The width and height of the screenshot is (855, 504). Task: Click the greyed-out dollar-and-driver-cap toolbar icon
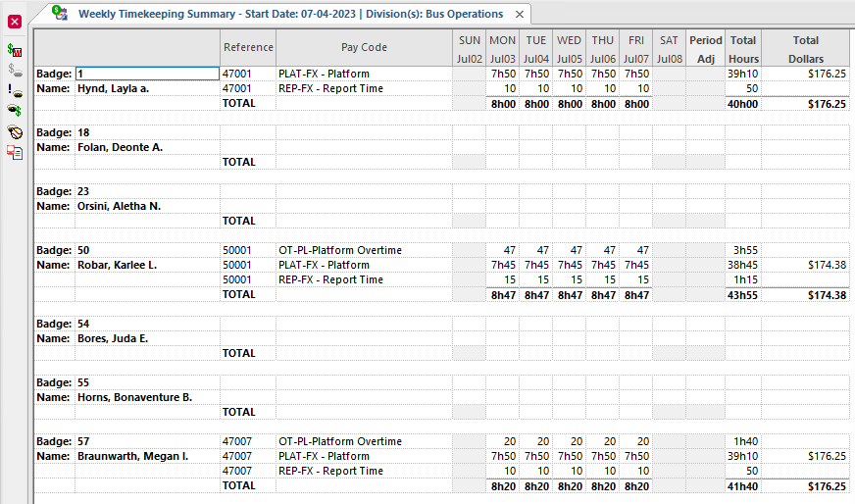[x=15, y=71]
